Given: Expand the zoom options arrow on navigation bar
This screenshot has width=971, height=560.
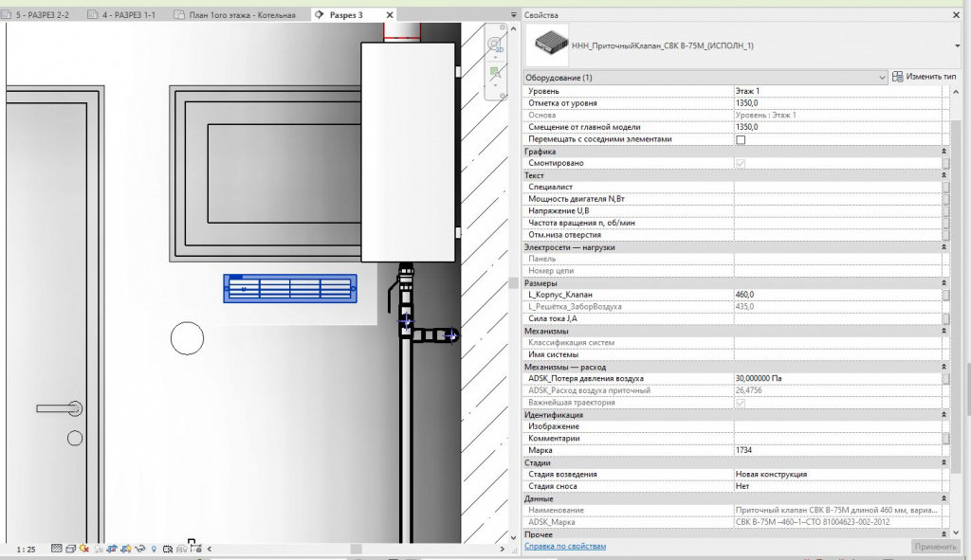Looking at the screenshot, I should (x=495, y=86).
